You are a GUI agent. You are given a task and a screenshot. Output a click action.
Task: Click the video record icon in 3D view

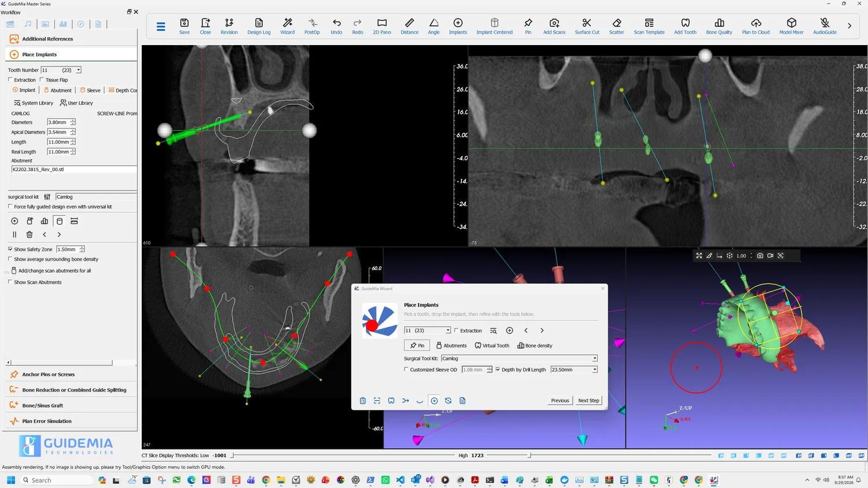[x=770, y=256]
